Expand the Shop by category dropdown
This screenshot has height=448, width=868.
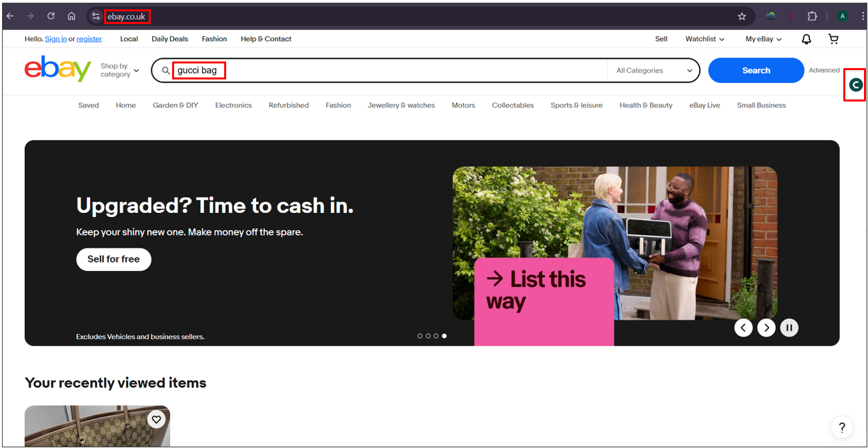(119, 70)
